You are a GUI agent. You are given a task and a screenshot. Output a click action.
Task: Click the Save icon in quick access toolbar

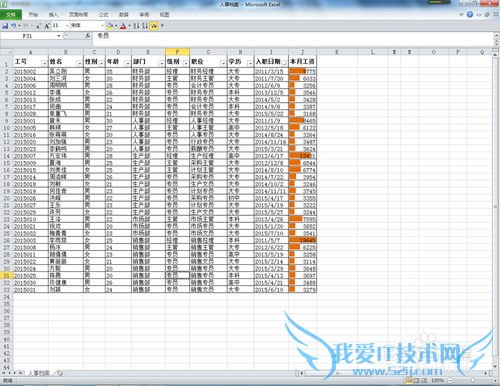5,26
